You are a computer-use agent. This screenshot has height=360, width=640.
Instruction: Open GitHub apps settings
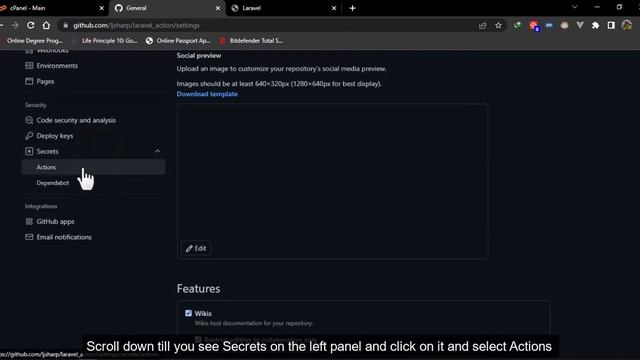pyautogui.click(x=55, y=221)
